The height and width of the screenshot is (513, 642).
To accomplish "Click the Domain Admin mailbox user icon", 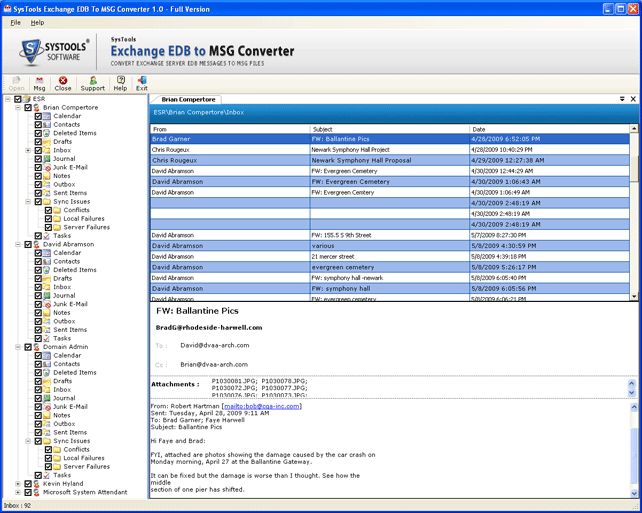I will click(37, 347).
